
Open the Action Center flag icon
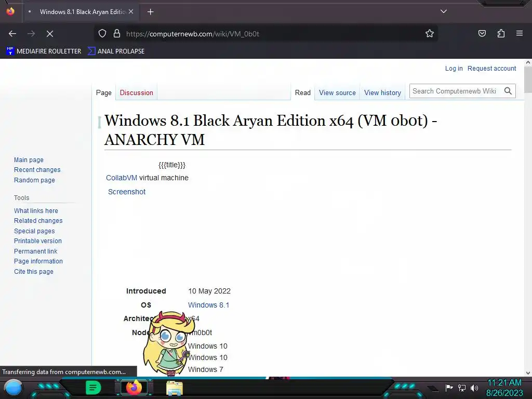(x=449, y=388)
